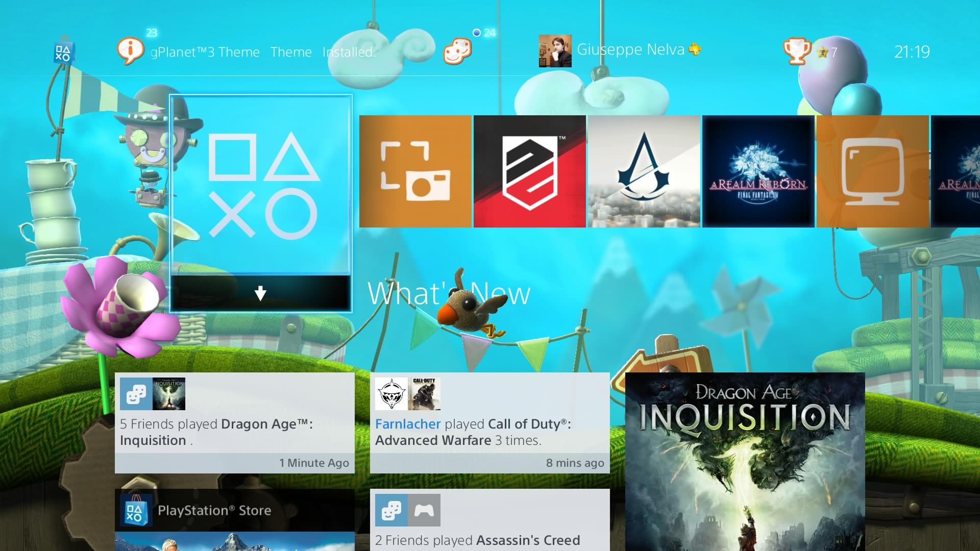The width and height of the screenshot is (980, 551).
Task: Click Farnlacher's skull avatar thumbnail
Action: tap(391, 394)
